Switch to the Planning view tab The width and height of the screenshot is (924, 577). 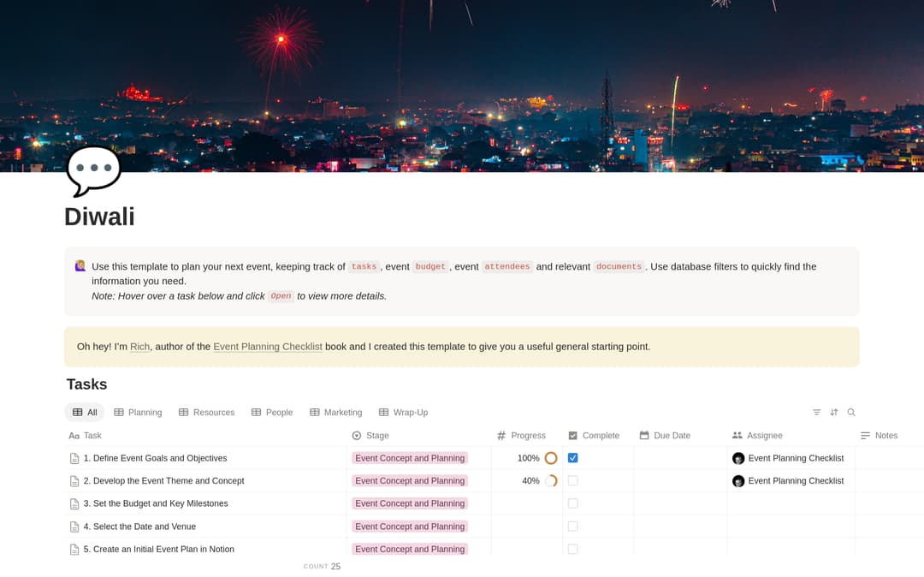coord(138,412)
